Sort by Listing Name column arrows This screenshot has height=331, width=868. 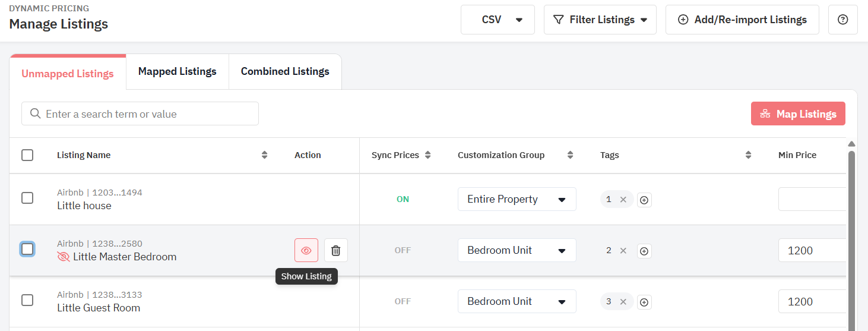point(264,155)
